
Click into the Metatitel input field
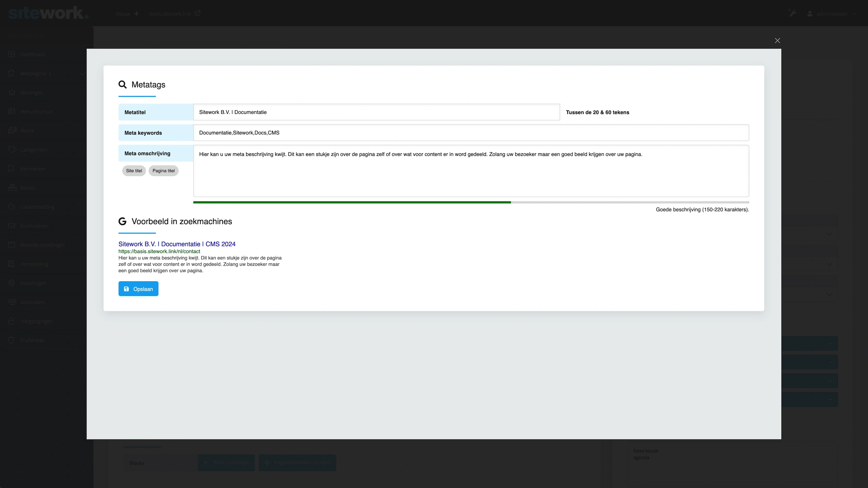(x=376, y=112)
